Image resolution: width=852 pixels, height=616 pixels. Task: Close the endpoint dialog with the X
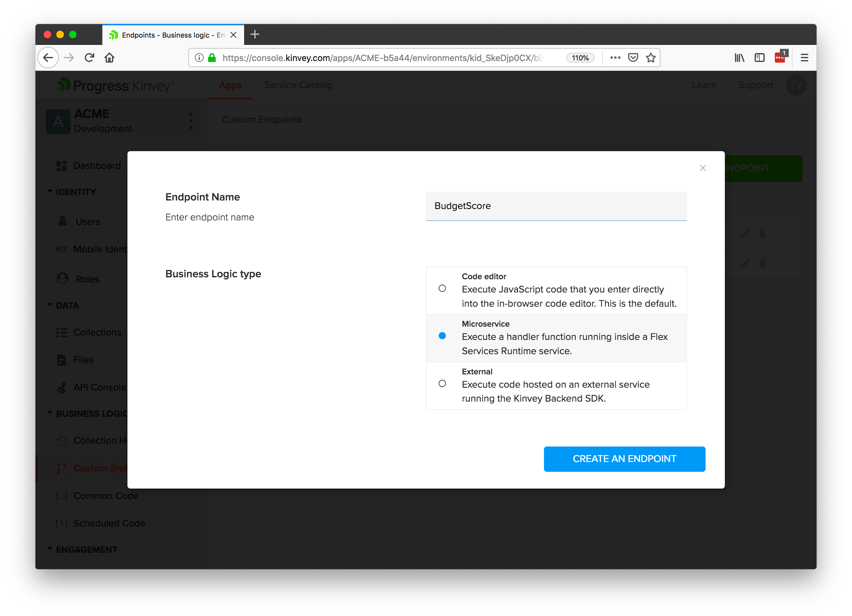point(702,168)
